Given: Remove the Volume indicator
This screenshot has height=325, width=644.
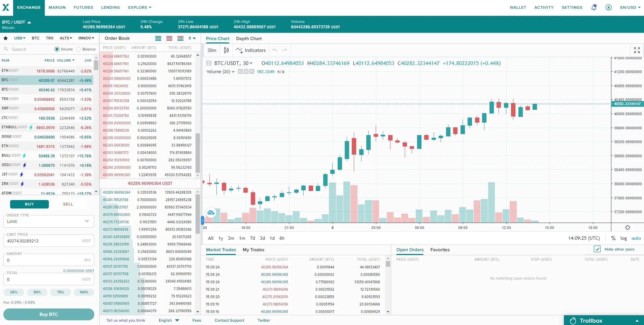Looking at the screenshot, I should click(x=251, y=71).
